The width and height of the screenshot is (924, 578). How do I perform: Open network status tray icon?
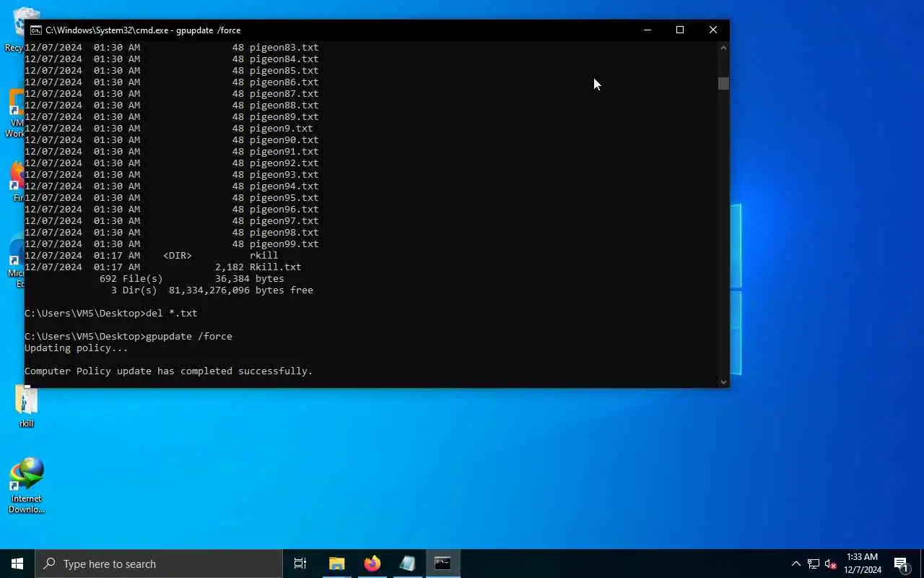[813, 564]
